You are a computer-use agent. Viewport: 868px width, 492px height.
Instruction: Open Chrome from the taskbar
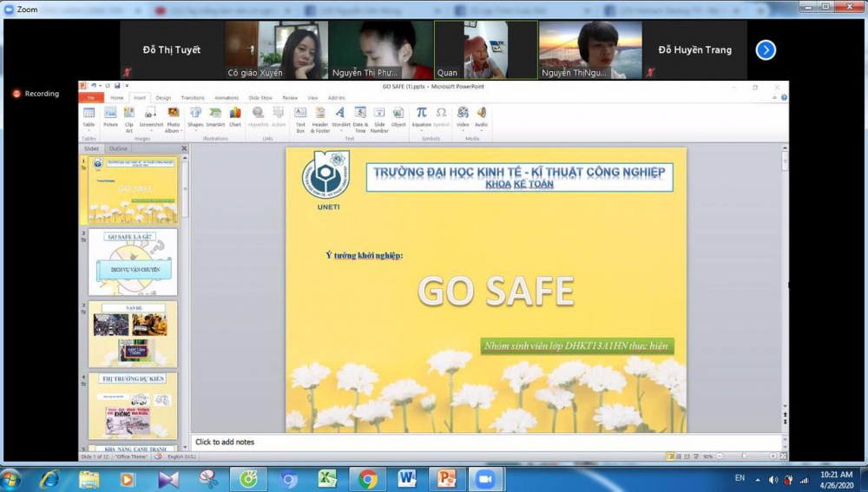coord(367,479)
